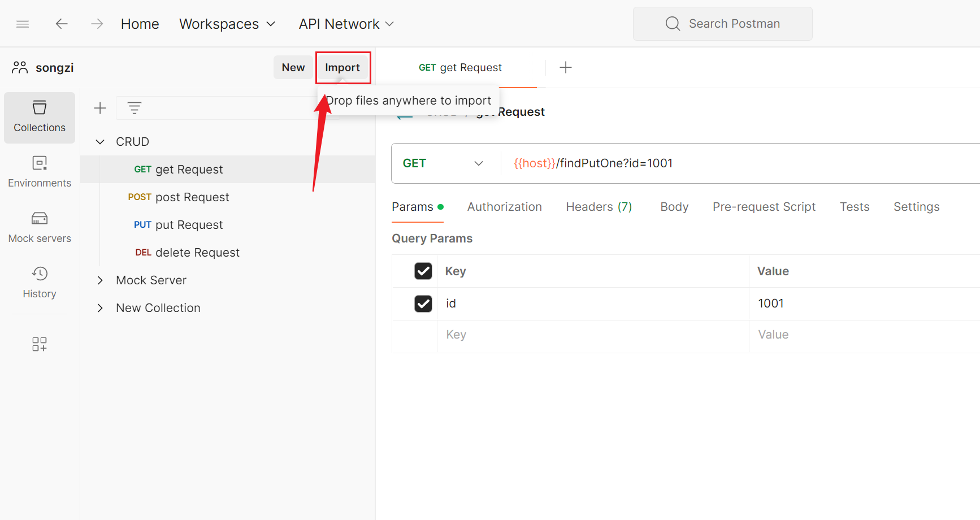Click the New button
Image resolution: width=980 pixels, height=520 pixels.
(293, 67)
